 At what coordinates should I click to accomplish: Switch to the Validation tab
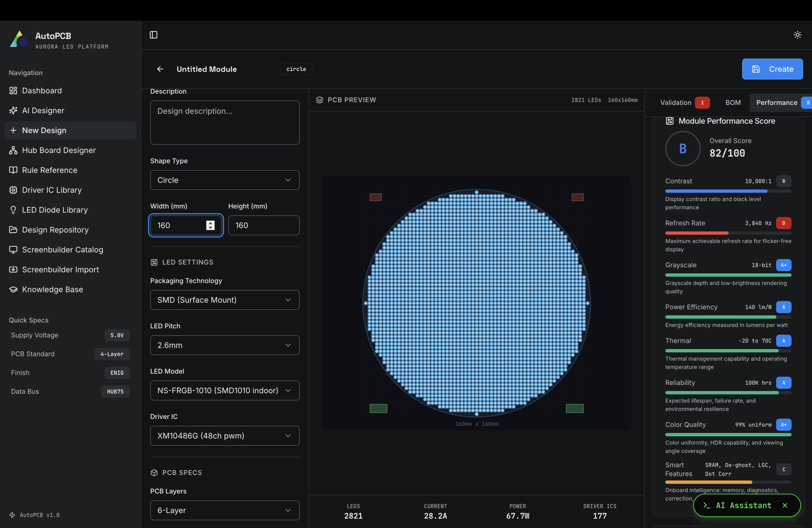pyautogui.click(x=676, y=103)
